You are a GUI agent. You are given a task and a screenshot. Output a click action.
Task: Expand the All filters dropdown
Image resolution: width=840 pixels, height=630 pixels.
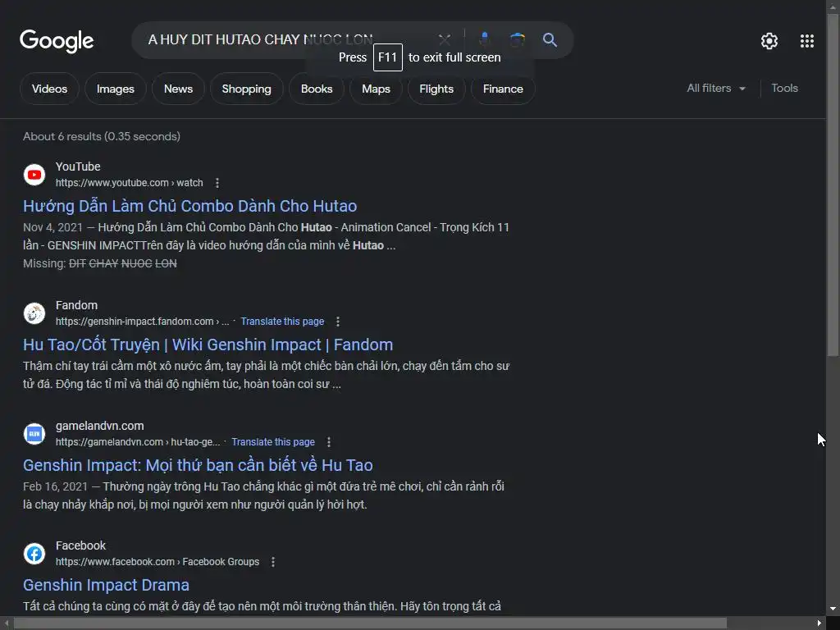(x=716, y=89)
